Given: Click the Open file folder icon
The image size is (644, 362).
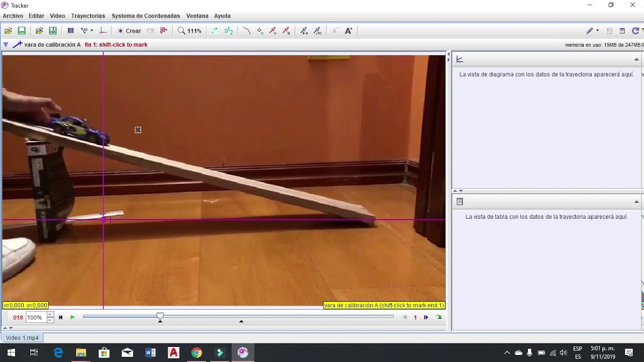Looking at the screenshot, I should point(8,31).
